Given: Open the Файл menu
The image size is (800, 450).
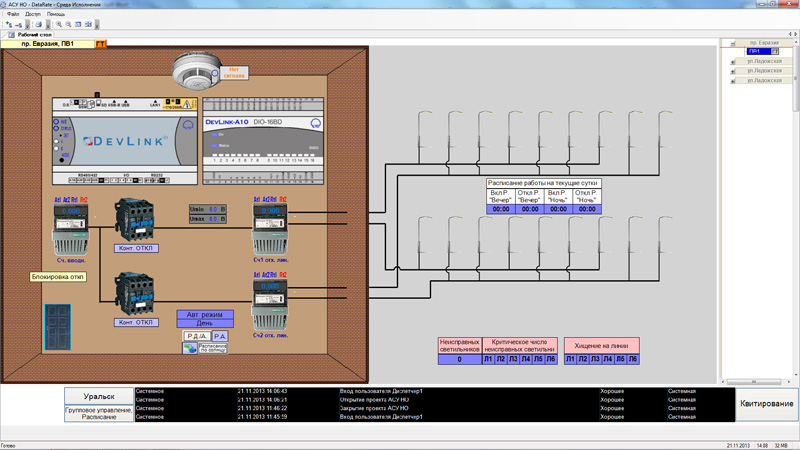Looking at the screenshot, I should coord(13,14).
